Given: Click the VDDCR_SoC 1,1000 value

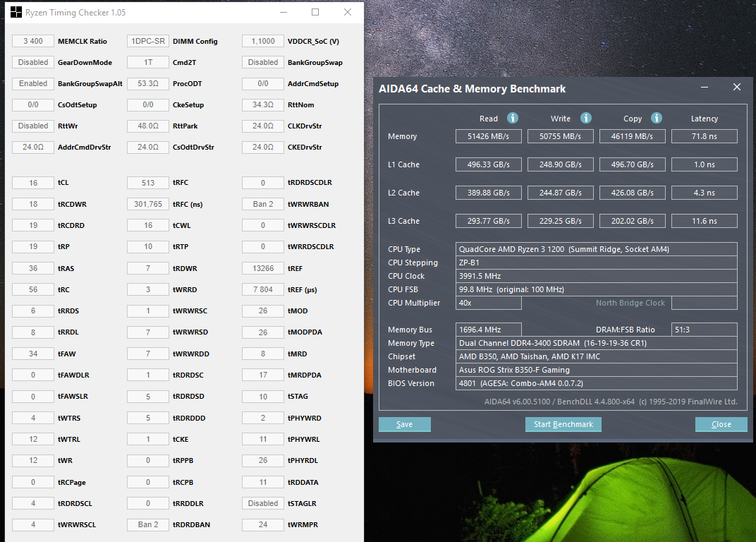Looking at the screenshot, I should coord(263,41).
